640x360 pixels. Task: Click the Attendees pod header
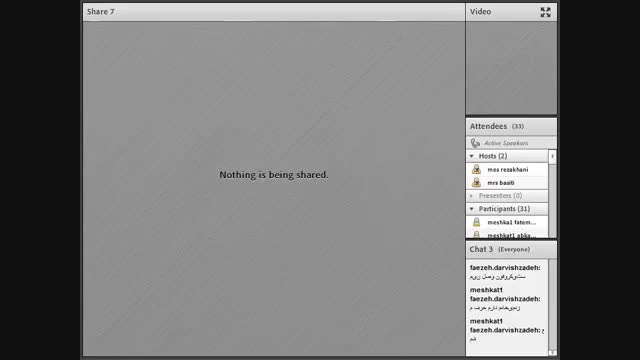[511, 127]
